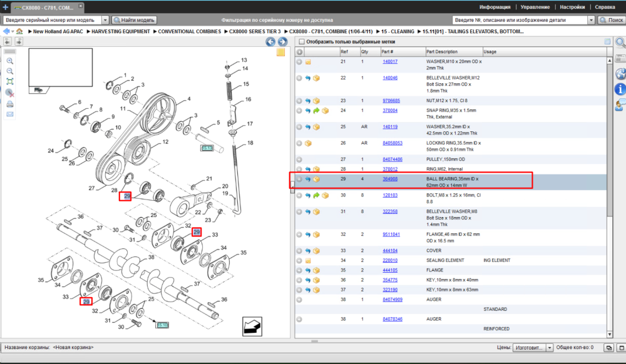Click the zoom in magnifier on the diagram toolbar

(10, 61)
